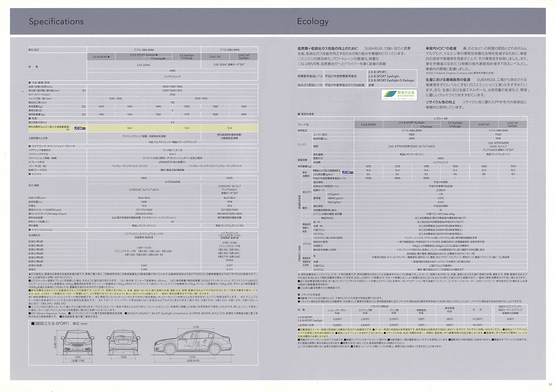The width and height of the screenshot is (555, 392).
Task: Click "2.5i B-SPORT★" header in Specifications table
Action: (x=101, y=57)
